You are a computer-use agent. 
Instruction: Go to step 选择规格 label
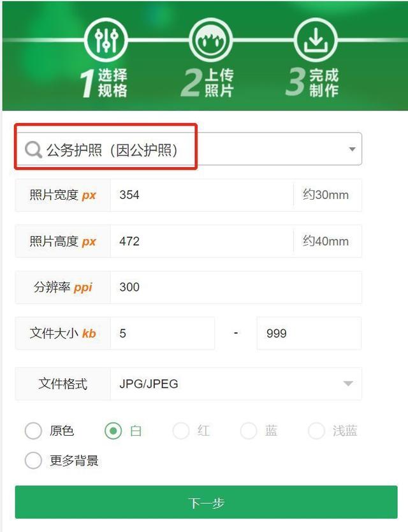click(113, 83)
